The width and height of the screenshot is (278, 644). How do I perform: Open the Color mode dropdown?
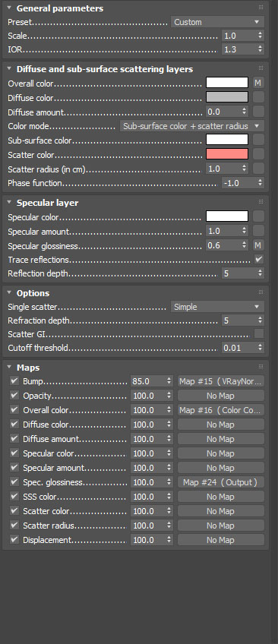[191, 126]
